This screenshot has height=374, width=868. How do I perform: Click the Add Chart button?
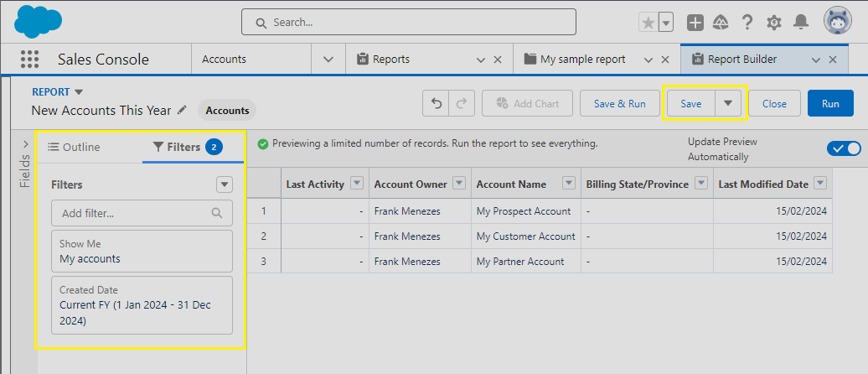[x=528, y=104]
